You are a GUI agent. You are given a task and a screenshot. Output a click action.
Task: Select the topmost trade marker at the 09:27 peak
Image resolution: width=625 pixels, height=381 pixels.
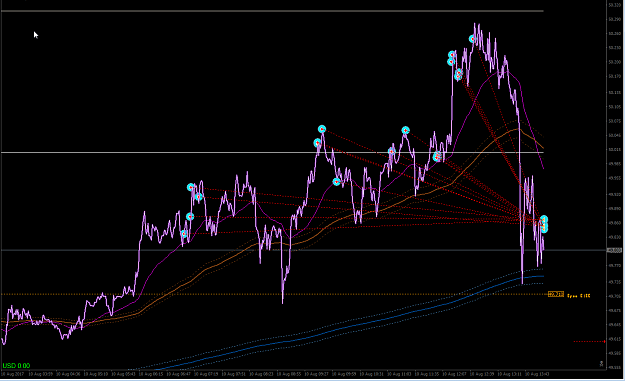pos(322,129)
